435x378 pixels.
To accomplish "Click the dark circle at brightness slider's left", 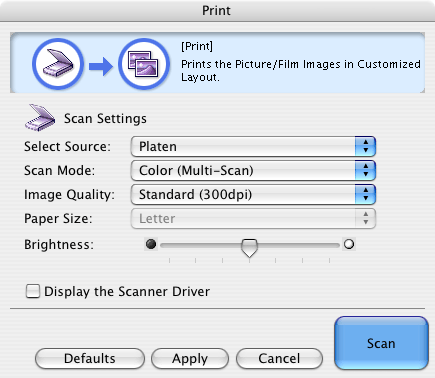I will pyautogui.click(x=151, y=244).
